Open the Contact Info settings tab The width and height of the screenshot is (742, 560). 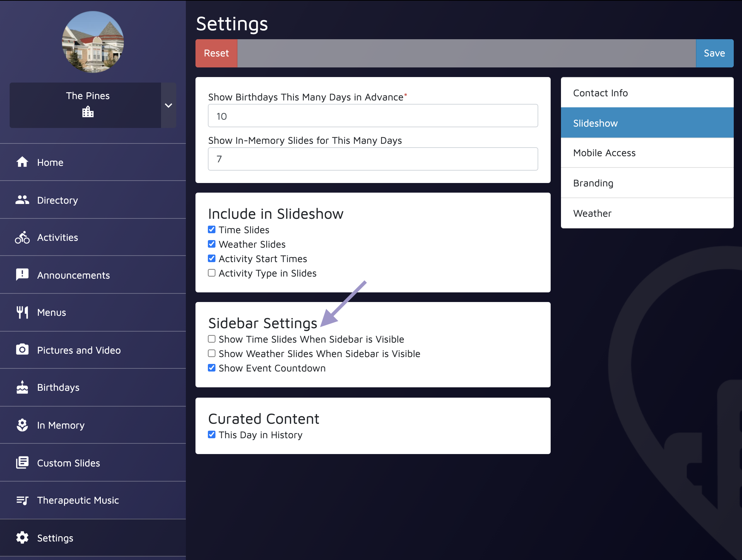647,93
